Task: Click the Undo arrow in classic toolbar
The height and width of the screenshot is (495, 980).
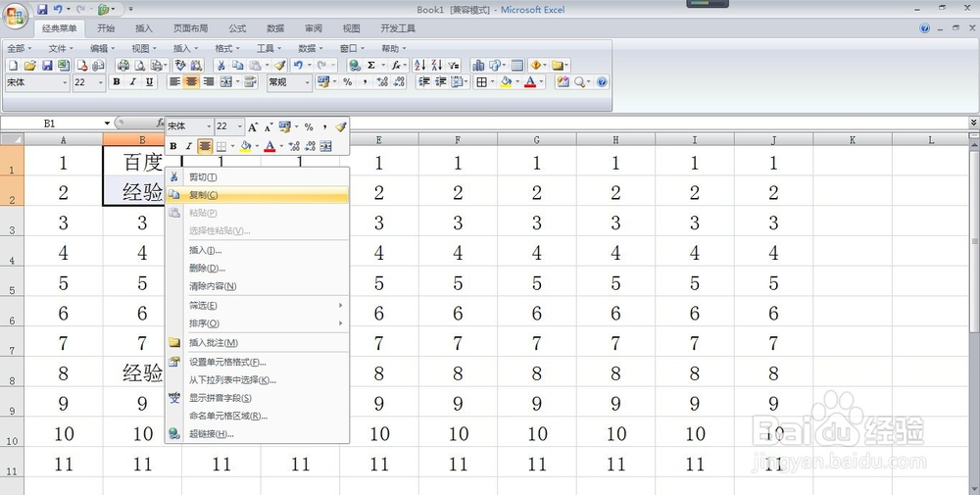Action: click(x=298, y=65)
